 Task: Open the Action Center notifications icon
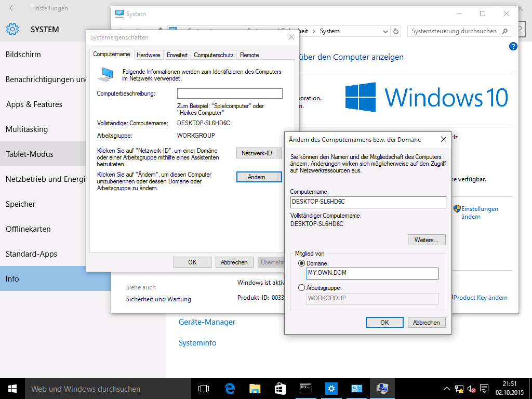tap(485, 389)
